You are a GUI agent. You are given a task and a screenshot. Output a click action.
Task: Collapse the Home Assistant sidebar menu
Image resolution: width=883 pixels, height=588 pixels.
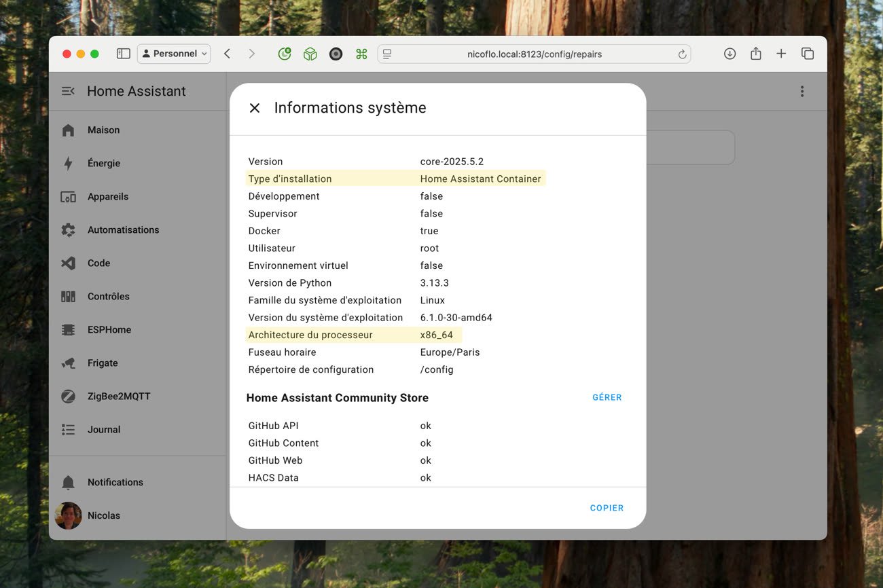[68, 91]
